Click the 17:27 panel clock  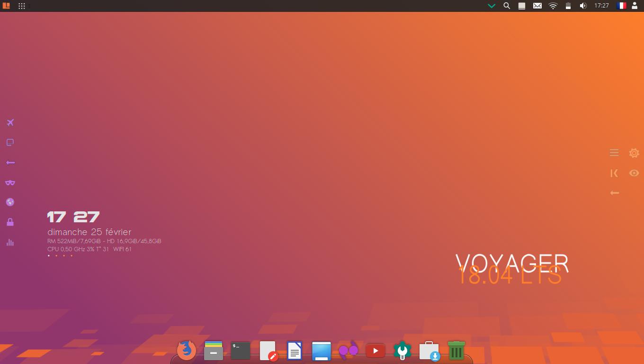tap(601, 6)
